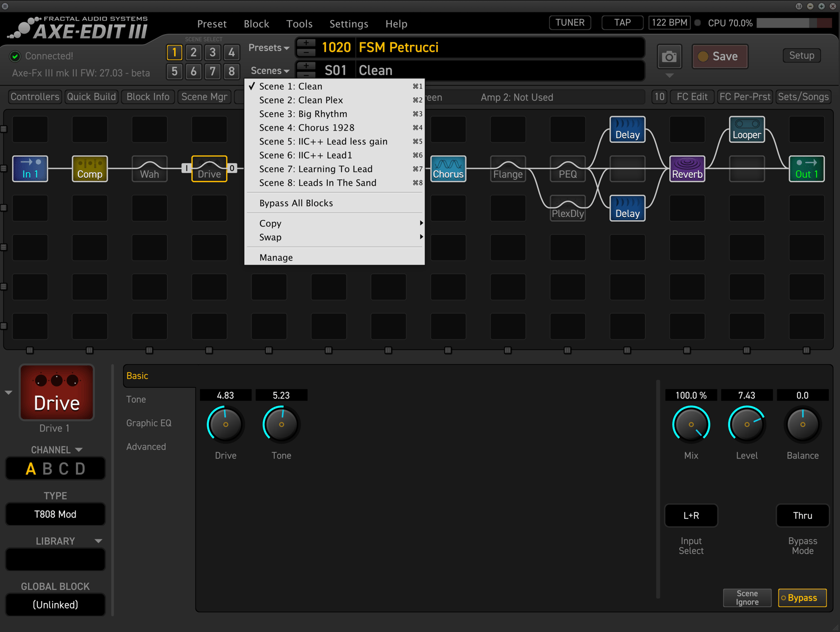Close the Scenes dropdown
This screenshot has width=840, height=632.
point(270,71)
